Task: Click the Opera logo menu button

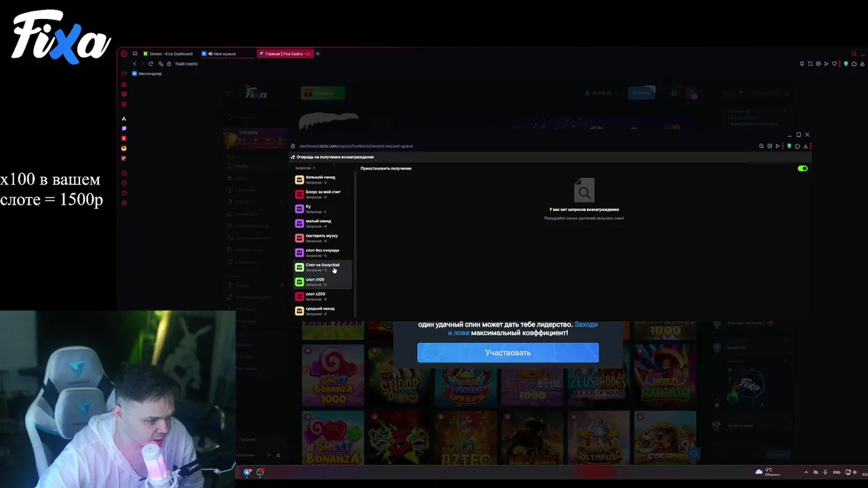Action: coord(124,54)
